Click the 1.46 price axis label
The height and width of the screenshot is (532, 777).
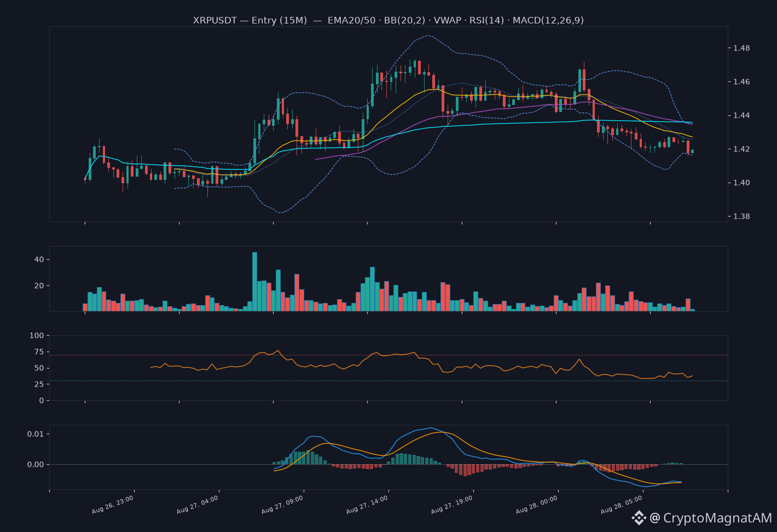pyautogui.click(x=742, y=82)
